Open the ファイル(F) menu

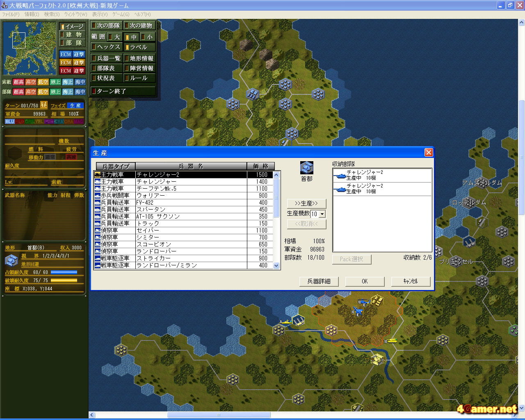click(11, 14)
